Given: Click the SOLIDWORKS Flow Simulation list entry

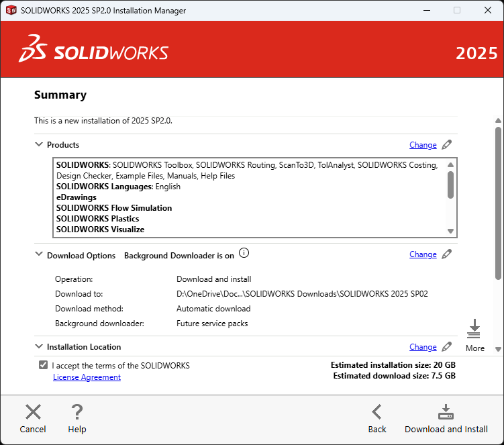Looking at the screenshot, I should [114, 208].
